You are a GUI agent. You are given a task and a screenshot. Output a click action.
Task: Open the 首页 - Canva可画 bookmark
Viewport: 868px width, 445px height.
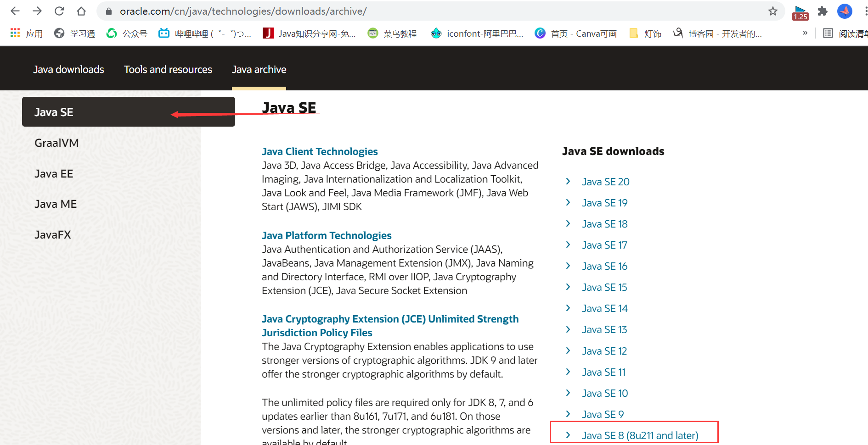click(x=575, y=33)
